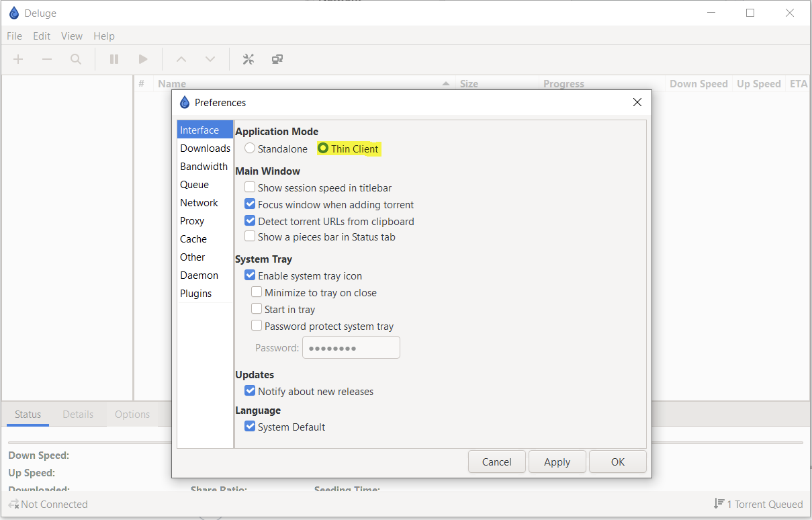The height and width of the screenshot is (520, 812).
Task: Click the Apply button
Action: pos(557,462)
